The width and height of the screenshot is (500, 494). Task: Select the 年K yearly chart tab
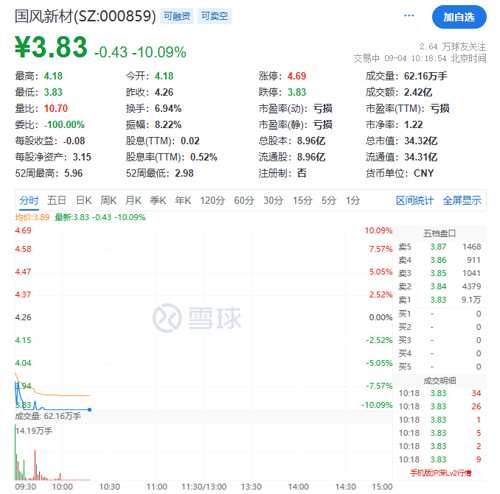[183, 200]
